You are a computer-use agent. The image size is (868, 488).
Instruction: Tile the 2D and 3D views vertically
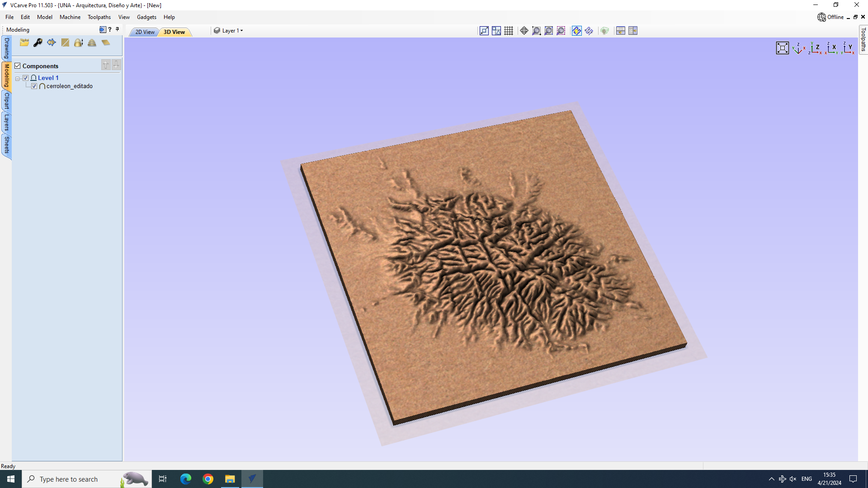click(x=632, y=31)
